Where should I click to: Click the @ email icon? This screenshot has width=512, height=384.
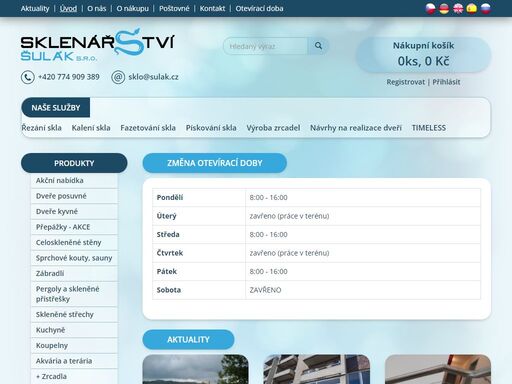pos(118,77)
